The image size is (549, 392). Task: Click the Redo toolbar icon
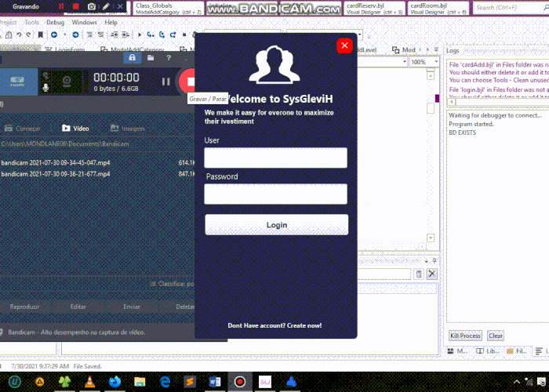point(28,34)
